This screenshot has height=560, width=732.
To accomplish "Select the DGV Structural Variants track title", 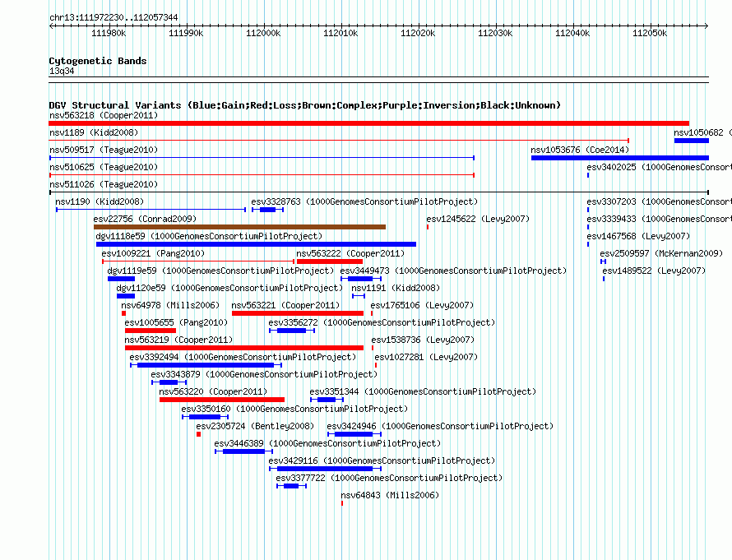I will pos(305,105).
